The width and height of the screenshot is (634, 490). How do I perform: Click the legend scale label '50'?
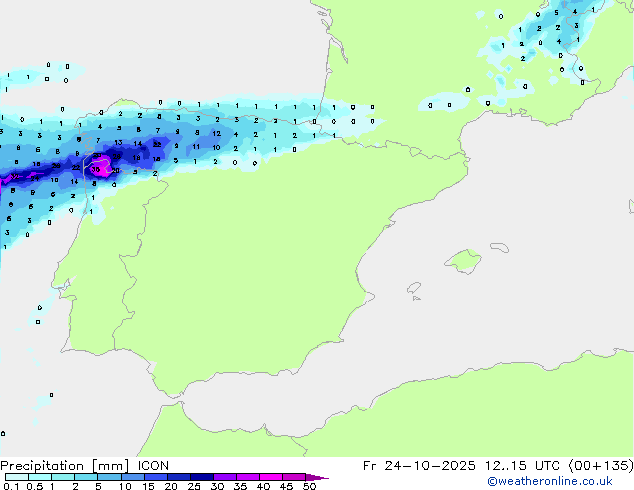point(309,486)
